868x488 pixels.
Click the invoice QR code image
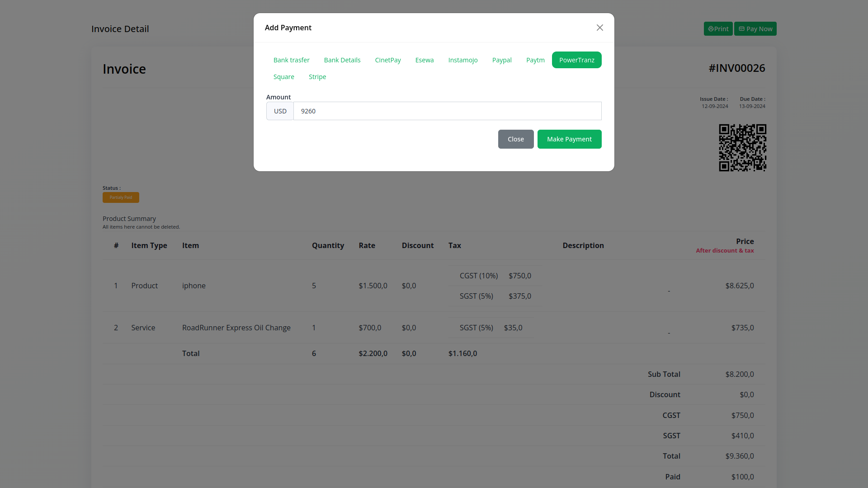(742, 148)
